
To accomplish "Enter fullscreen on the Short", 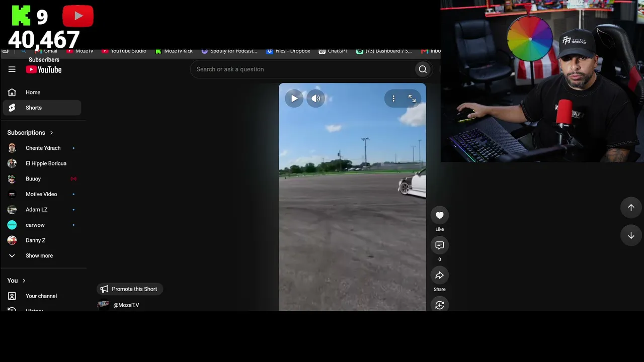I will coord(412,99).
